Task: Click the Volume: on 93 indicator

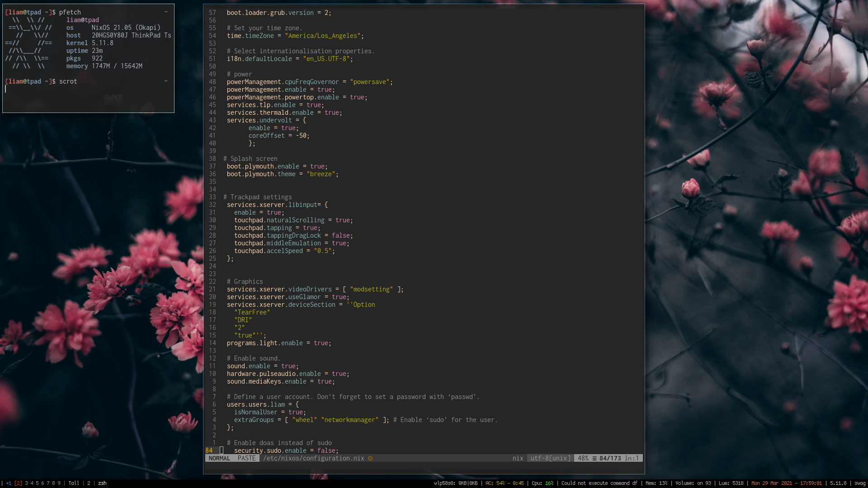Action: pyautogui.click(x=693, y=483)
